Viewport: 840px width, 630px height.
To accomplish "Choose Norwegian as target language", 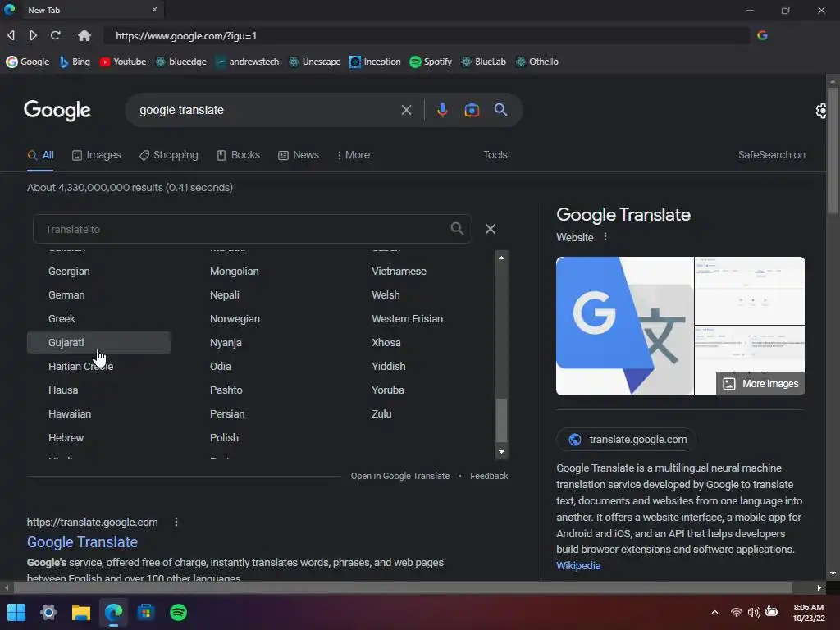I will pyautogui.click(x=235, y=319).
